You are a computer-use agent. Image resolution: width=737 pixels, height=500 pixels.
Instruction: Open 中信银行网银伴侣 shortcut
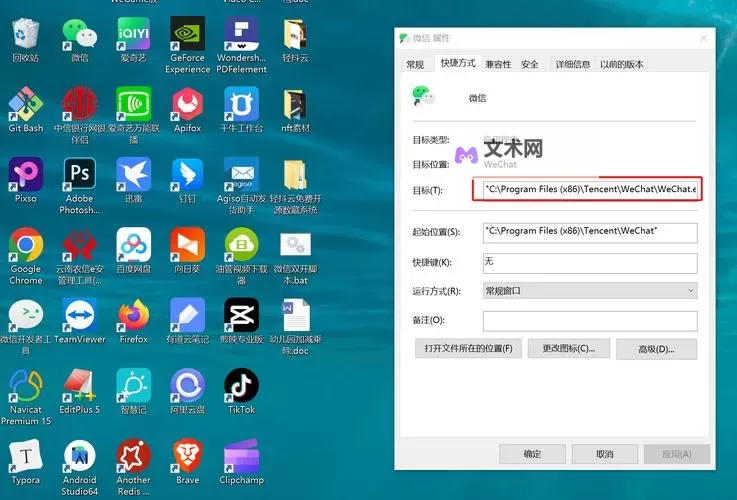[79, 104]
